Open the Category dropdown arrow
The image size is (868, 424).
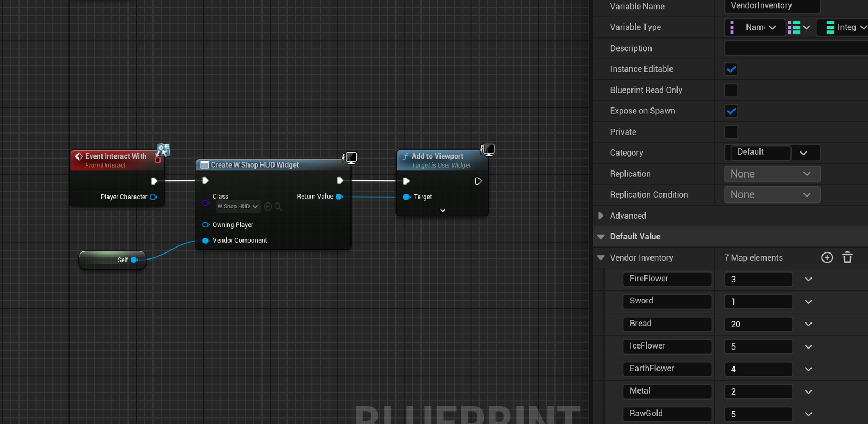coord(803,153)
